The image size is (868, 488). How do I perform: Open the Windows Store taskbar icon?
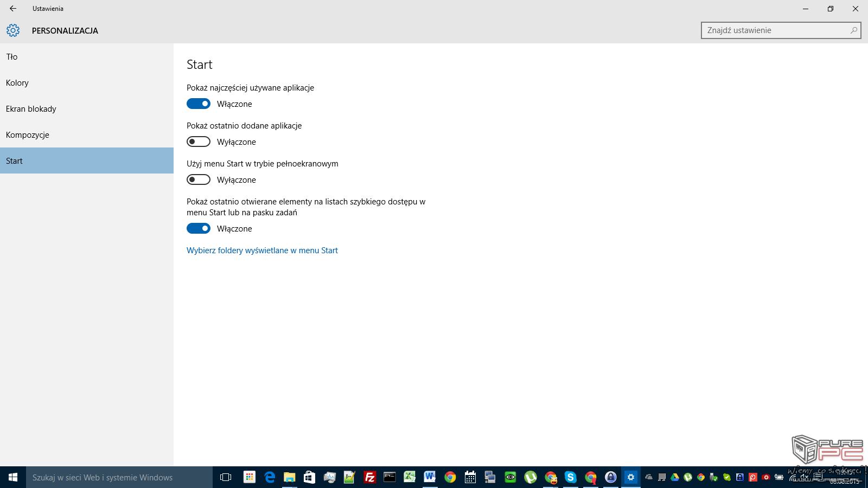tap(309, 477)
